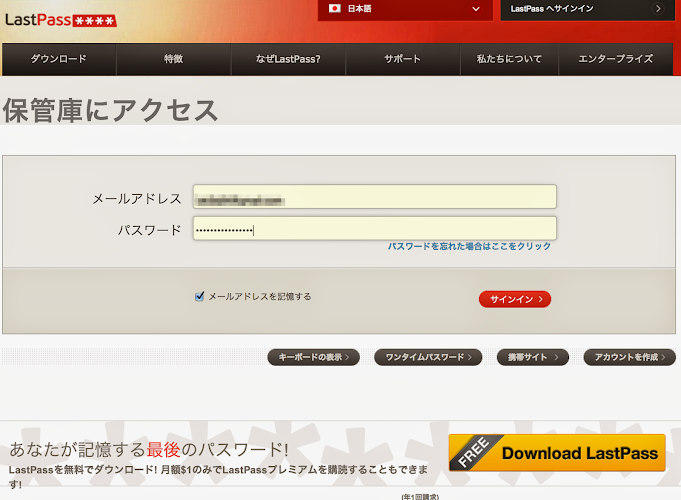
Task: Click LastPass へサインイン button at top
Action: [x=588, y=10]
